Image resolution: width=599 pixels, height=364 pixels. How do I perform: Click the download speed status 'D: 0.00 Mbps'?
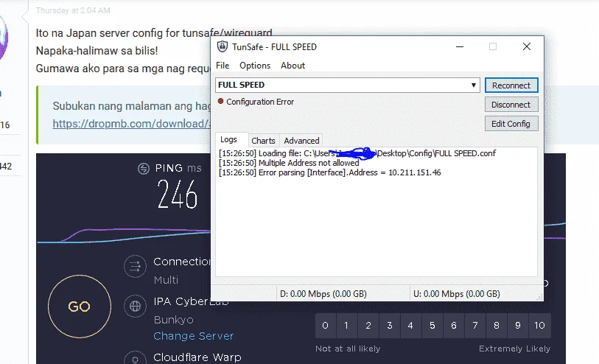click(323, 294)
